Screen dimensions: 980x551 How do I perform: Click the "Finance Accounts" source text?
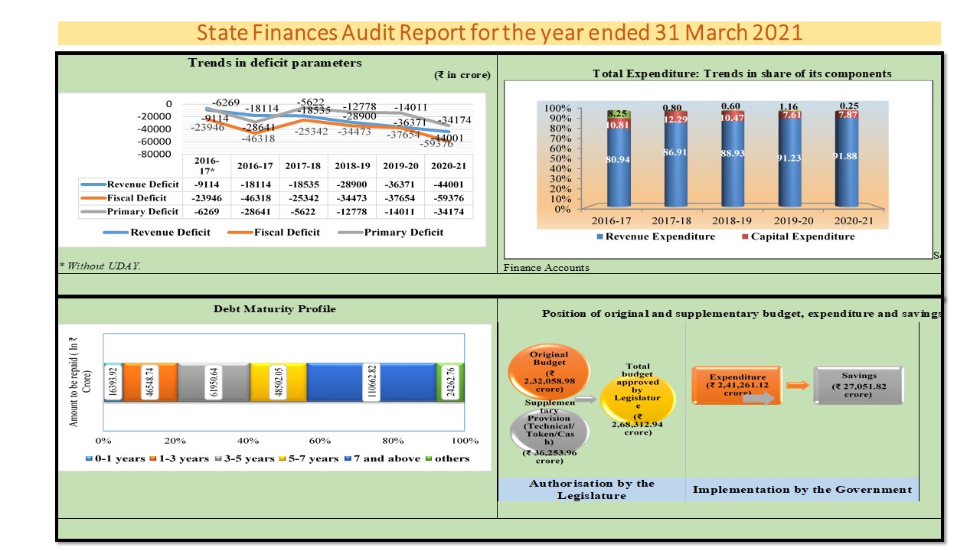point(547,268)
